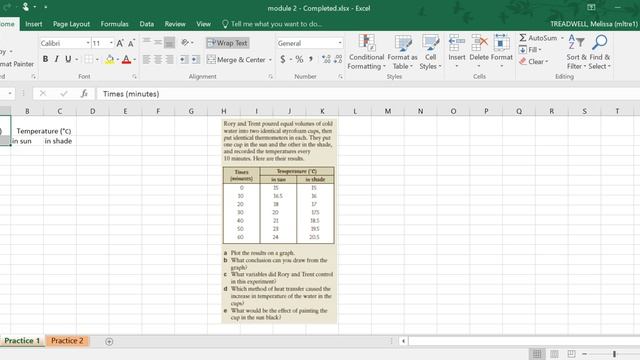Open Formulas ribbon tab
Image resolution: width=640 pixels, height=360 pixels.
pos(114,24)
